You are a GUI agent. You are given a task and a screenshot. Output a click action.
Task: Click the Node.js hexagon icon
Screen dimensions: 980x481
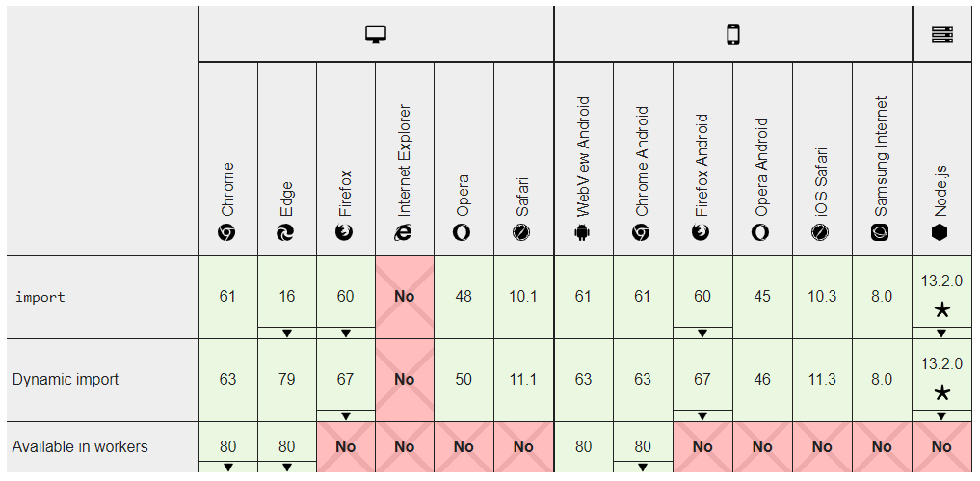click(941, 232)
